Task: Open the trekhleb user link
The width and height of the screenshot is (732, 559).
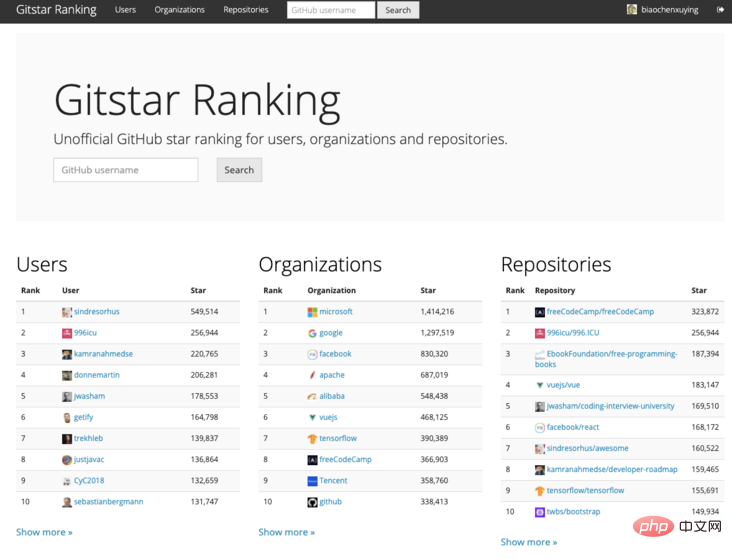Action: tap(89, 439)
